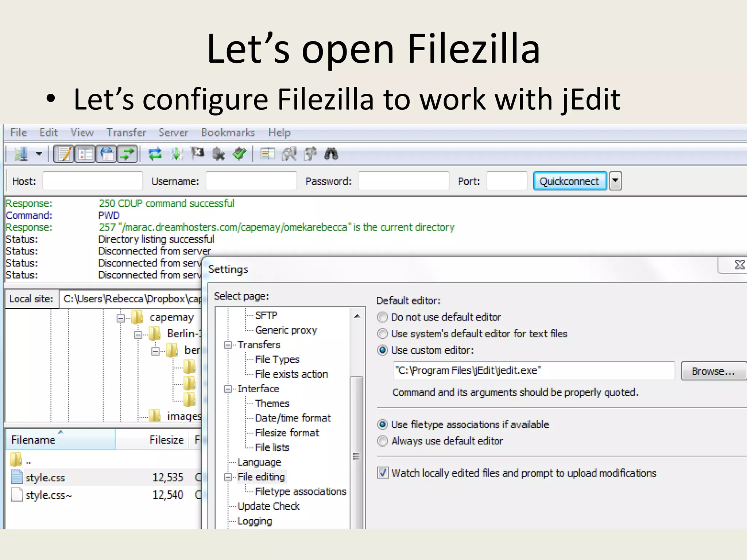747x560 pixels.
Task: Click the Quickconnect button
Action: point(570,181)
